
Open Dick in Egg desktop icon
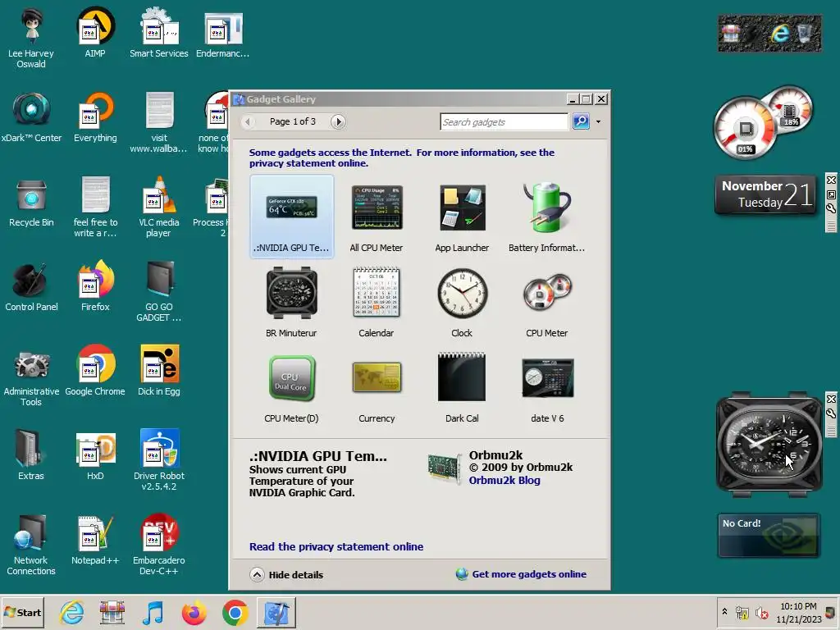pos(158,372)
